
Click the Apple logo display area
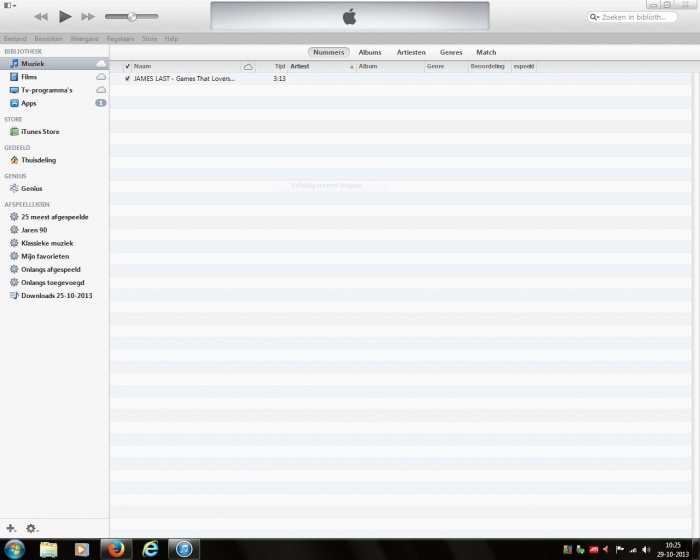pos(350,16)
